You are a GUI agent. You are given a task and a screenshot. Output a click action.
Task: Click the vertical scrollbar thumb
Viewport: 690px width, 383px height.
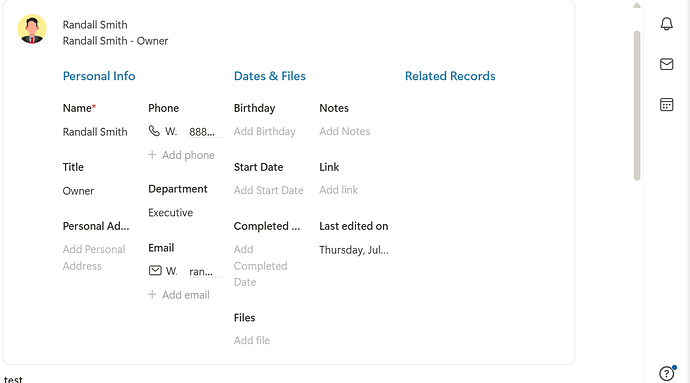point(637,106)
